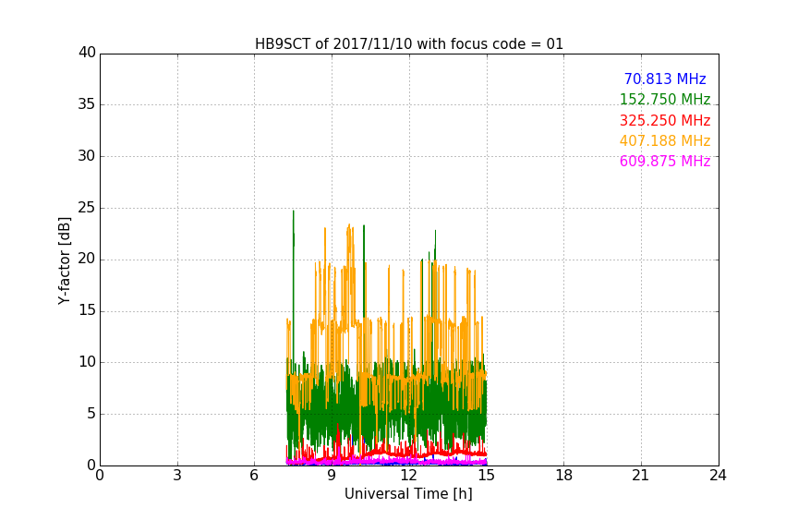
Task: Select the 3 tick on the time axis
Action: pos(176,476)
